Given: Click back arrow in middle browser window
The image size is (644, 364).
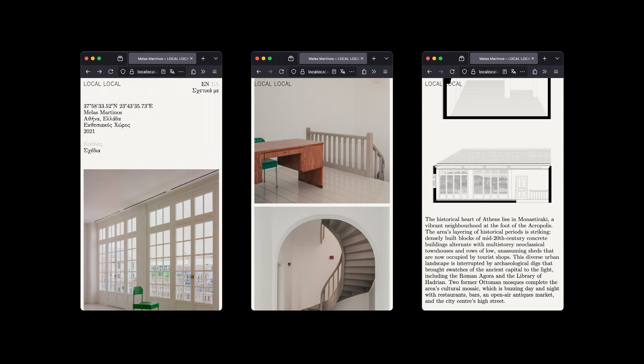Looking at the screenshot, I should [259, 72].
